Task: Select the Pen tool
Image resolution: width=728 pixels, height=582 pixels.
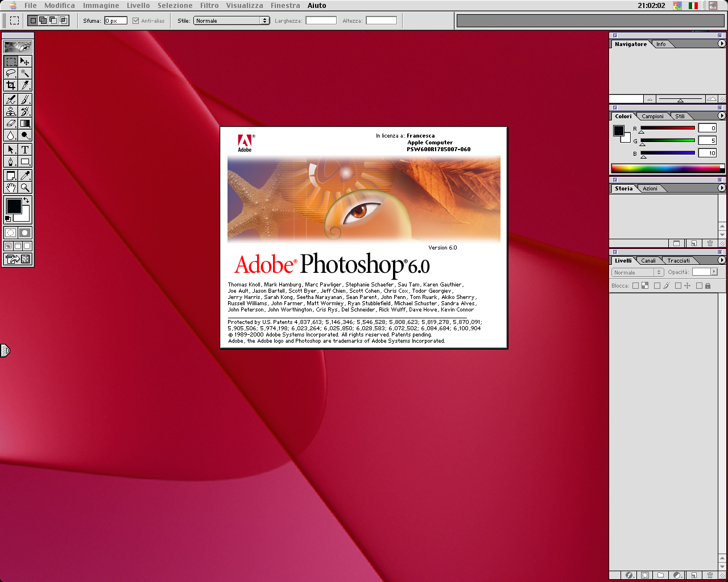Action: point(11,161)
